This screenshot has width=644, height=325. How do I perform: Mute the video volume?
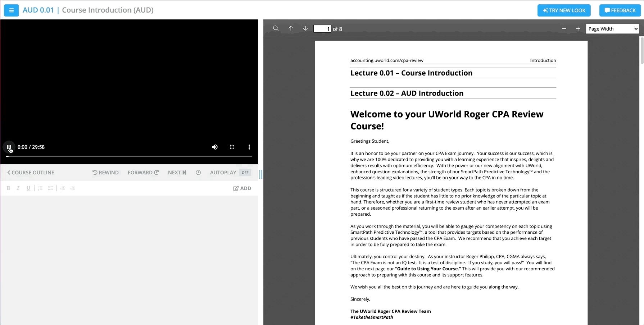pos(215,147)
